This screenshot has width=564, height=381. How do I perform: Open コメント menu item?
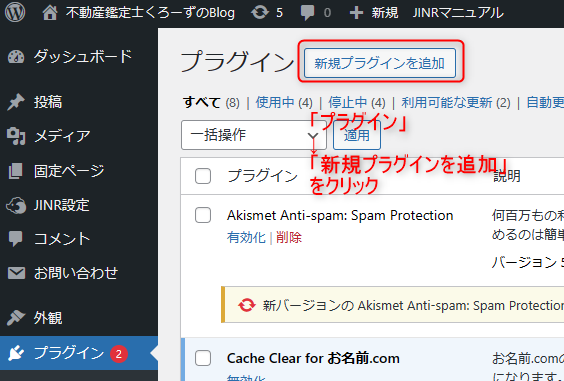[79, 239]
